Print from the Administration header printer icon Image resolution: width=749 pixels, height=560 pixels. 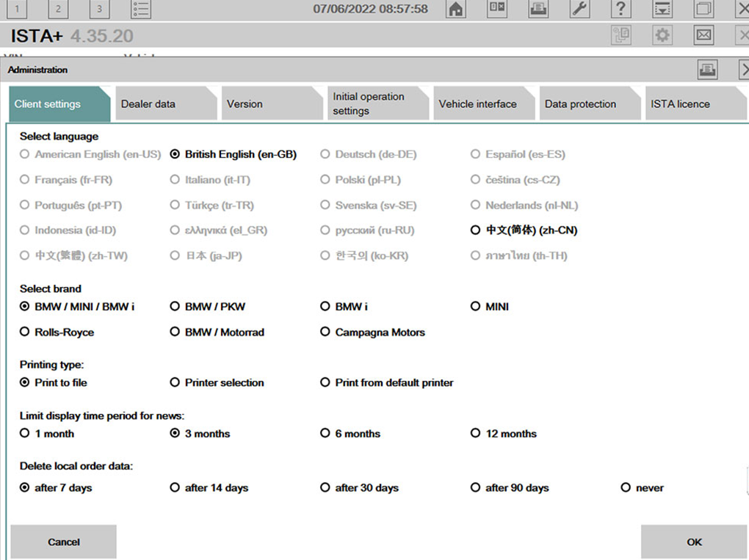[707, 70]
